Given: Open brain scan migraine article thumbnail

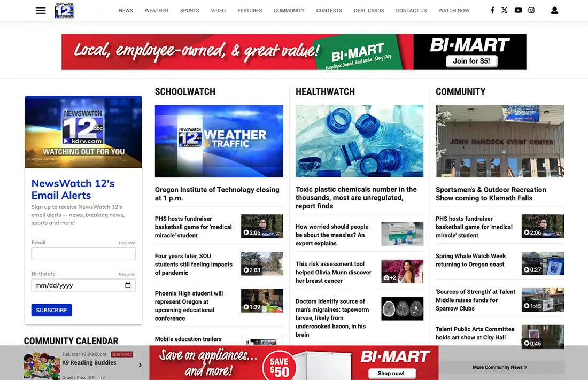Looking at the screenshot, I should click(x=403, y=309).
